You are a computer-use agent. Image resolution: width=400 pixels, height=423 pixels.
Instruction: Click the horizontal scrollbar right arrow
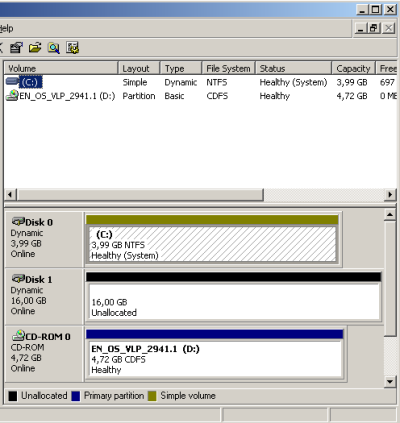(x=390, y=194)
